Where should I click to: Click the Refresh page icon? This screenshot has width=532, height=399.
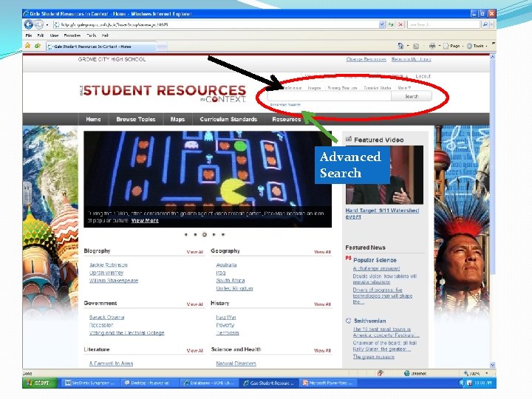pyautogui.click(x=391, y=24)
